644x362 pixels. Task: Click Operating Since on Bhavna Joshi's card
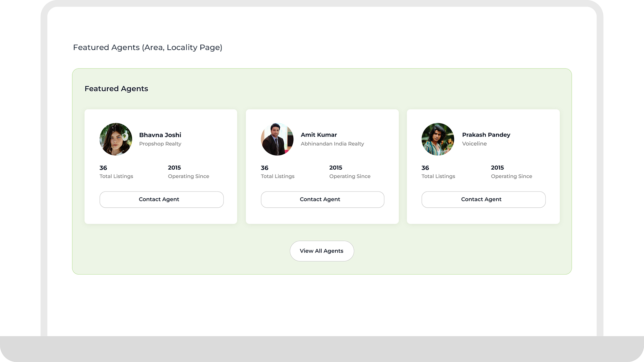(188, 176)
